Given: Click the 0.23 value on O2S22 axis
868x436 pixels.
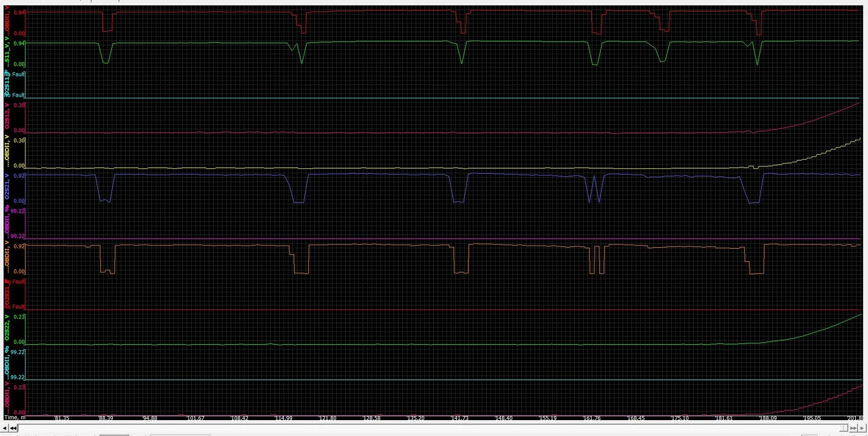Looking at the screenshot, I should tap(19, 317).
